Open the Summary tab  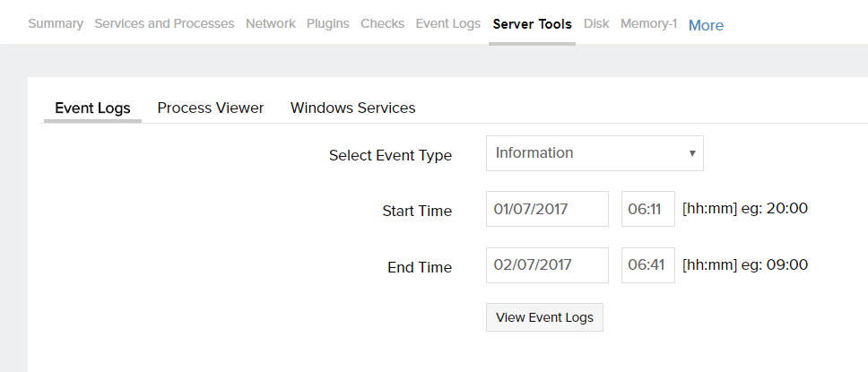pos(56,24)
